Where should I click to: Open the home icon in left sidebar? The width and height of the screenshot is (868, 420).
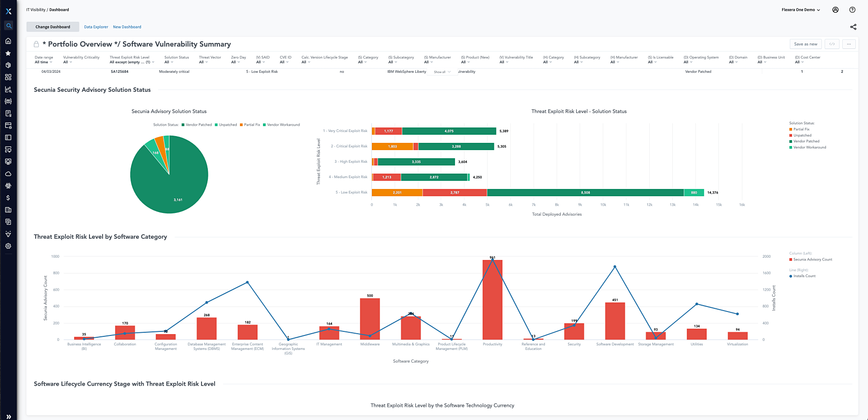pyautogui.click(x=8, y=41)
